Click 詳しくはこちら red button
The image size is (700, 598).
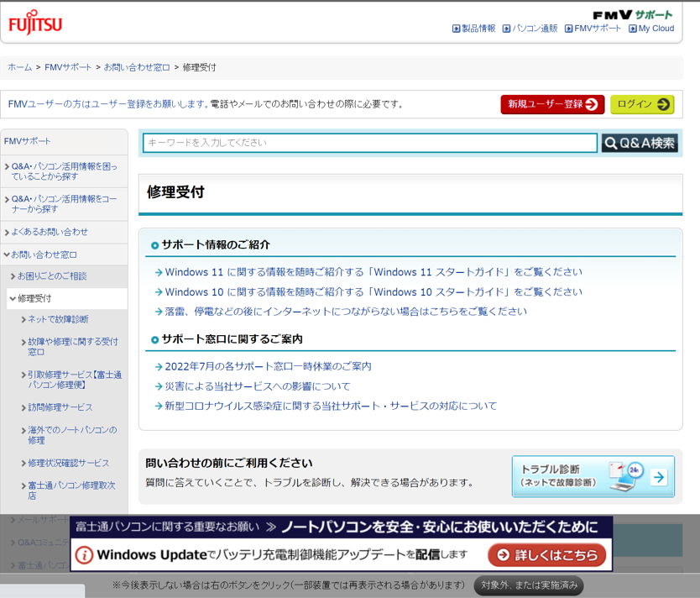click(547, 555)
